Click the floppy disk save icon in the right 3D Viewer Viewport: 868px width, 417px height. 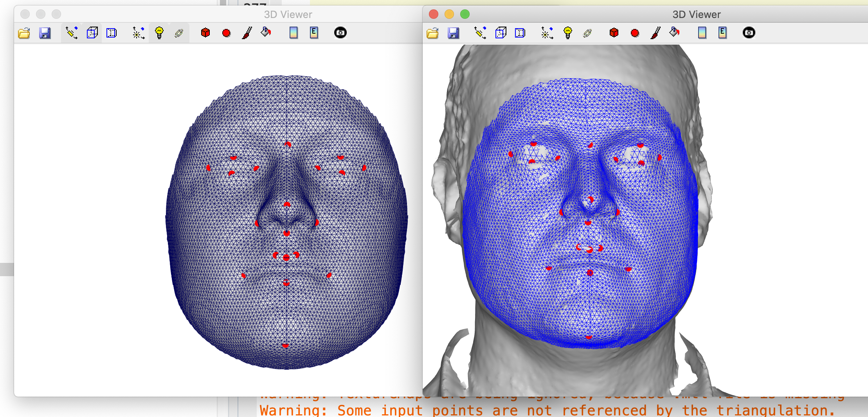click(454, 33)
